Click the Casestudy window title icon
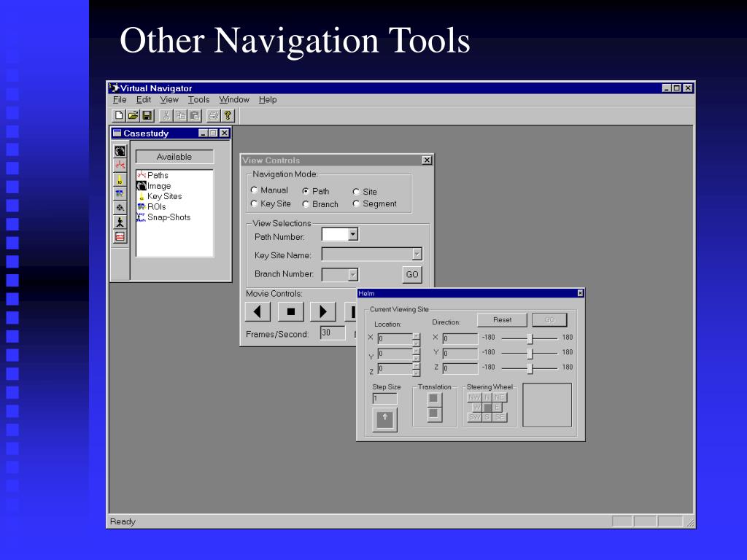This screenshot has width=747, height=560. click(117, 133)
